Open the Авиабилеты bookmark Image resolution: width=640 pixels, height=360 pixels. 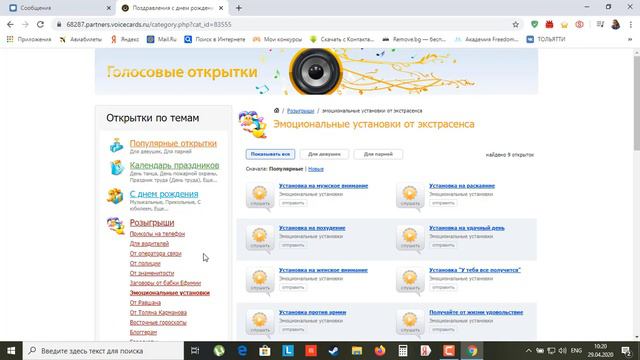(x=80, y=39)
